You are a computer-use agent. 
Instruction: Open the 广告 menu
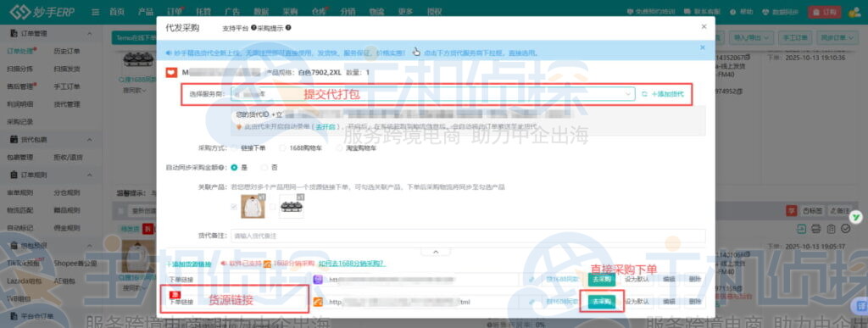[232, 12]
